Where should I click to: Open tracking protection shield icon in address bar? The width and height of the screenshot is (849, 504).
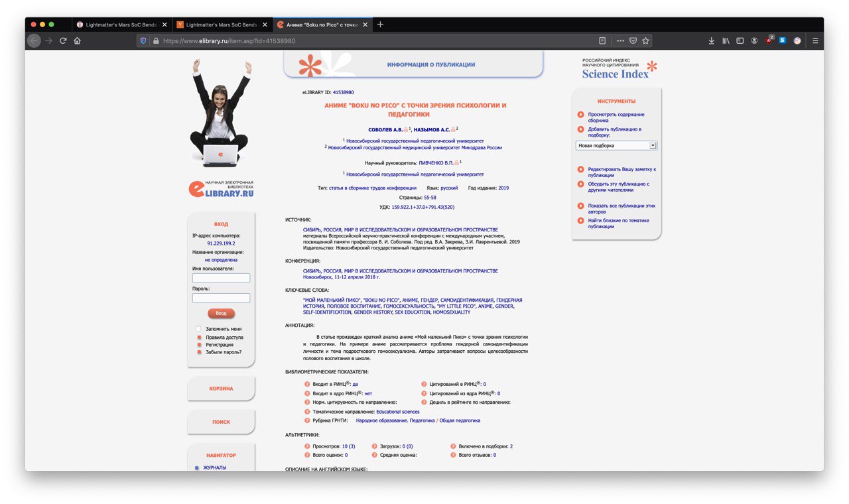143,40
